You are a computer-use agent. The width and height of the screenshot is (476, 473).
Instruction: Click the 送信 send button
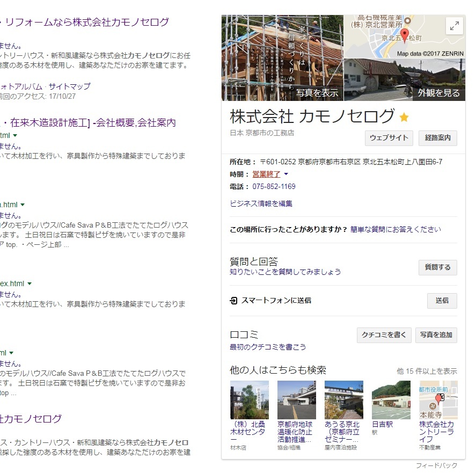pyautogui.click(x=442, y=301)
